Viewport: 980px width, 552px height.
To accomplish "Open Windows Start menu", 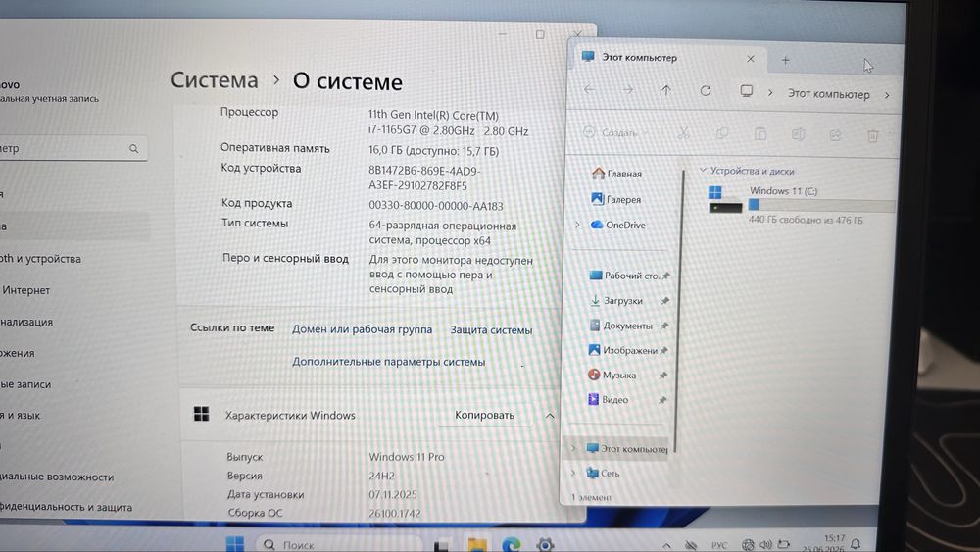I will click(x=235, y=543).
